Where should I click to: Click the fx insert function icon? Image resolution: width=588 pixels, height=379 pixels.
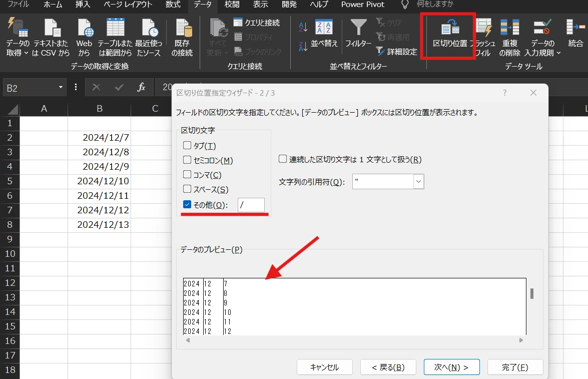[x=141, y=88]
